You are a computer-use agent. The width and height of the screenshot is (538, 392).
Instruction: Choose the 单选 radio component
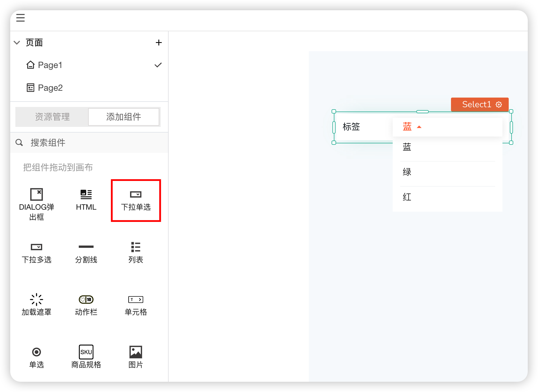pos(36,357)
